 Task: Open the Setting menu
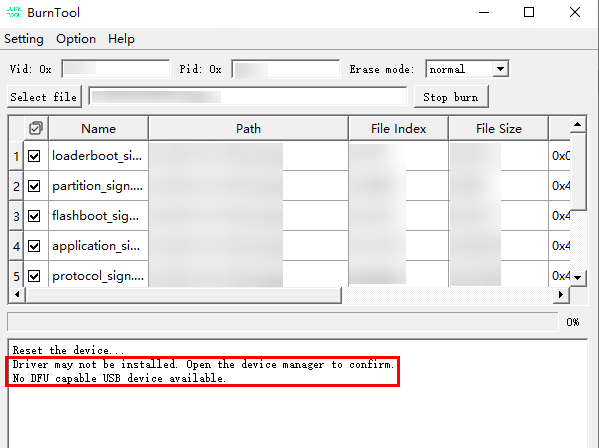(24, 39)
